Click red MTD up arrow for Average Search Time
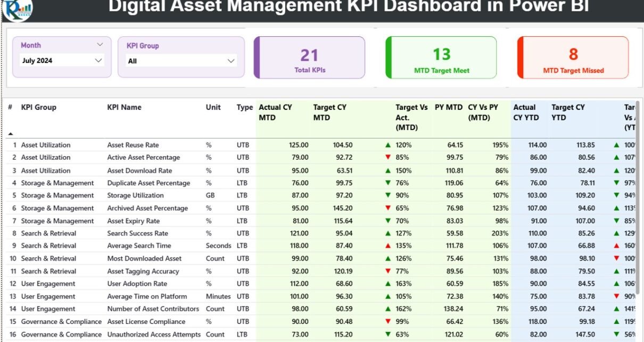 click(388, 246)
